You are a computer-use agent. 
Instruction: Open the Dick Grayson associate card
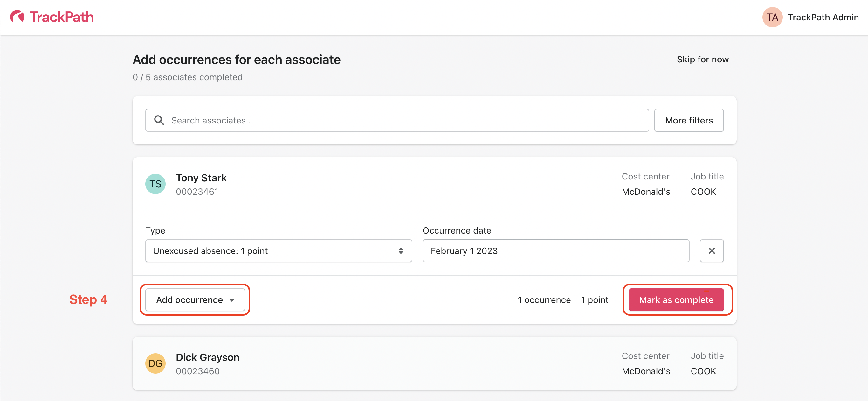[x=208, y=357]
